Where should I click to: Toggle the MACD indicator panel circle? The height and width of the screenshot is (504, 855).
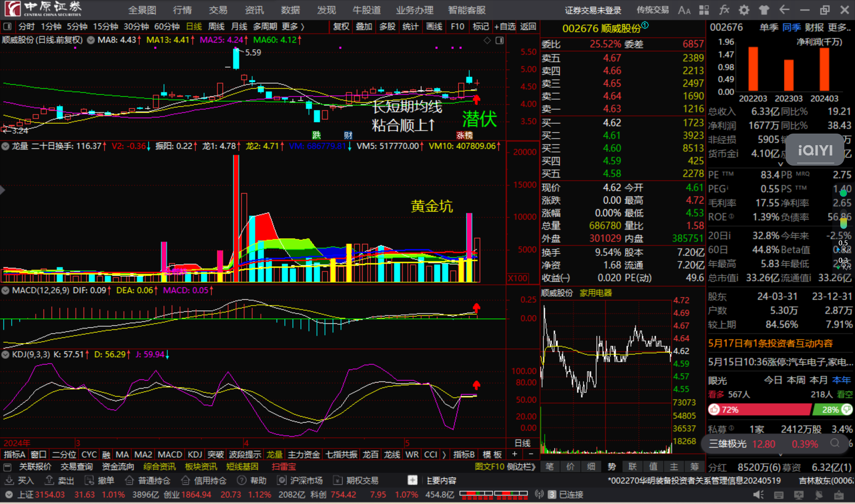pos(6,291)
